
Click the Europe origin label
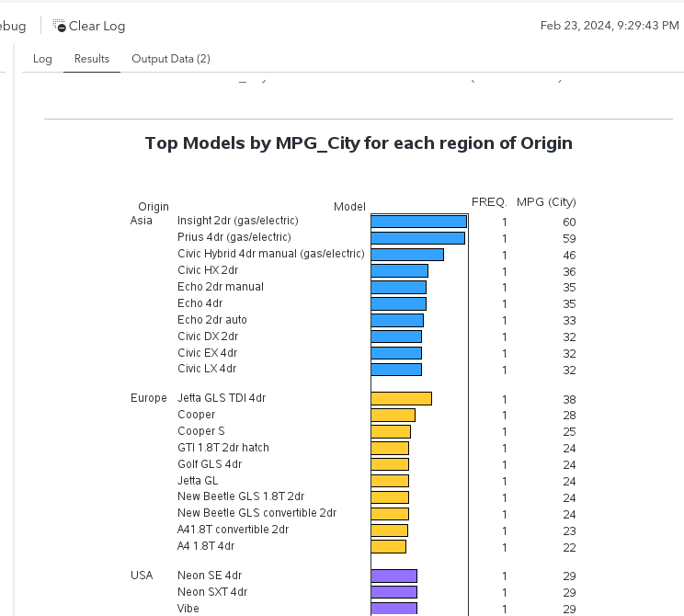pyautogui.click(x=149, y=398)
